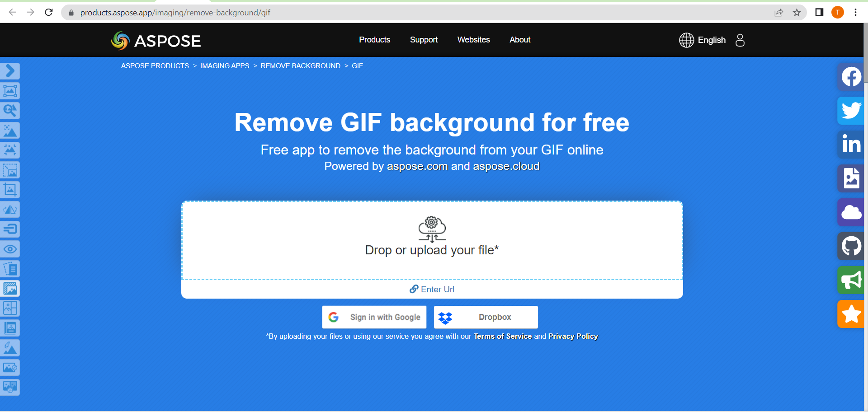The image size is (868, 412).
Task: Open the image file document side button
Action: coord(851,178)
